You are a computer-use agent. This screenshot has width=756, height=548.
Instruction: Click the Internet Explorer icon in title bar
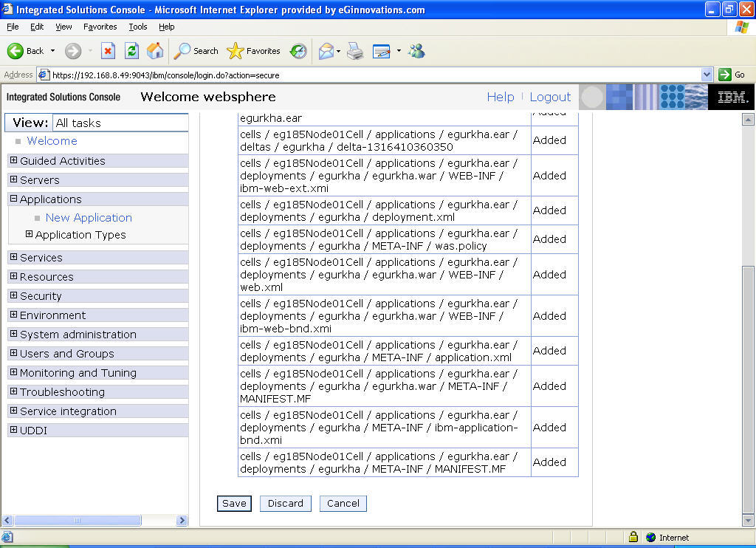[7, 9]
